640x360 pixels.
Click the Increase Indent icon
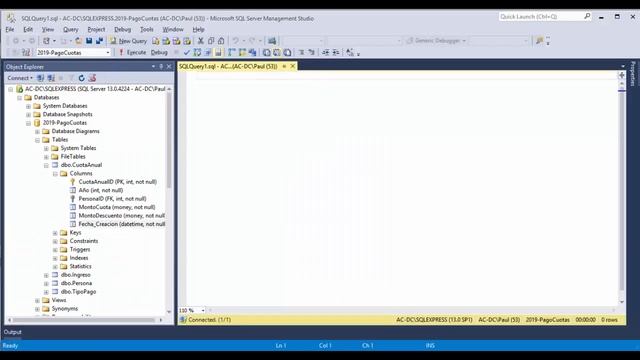tap(336, 52)
